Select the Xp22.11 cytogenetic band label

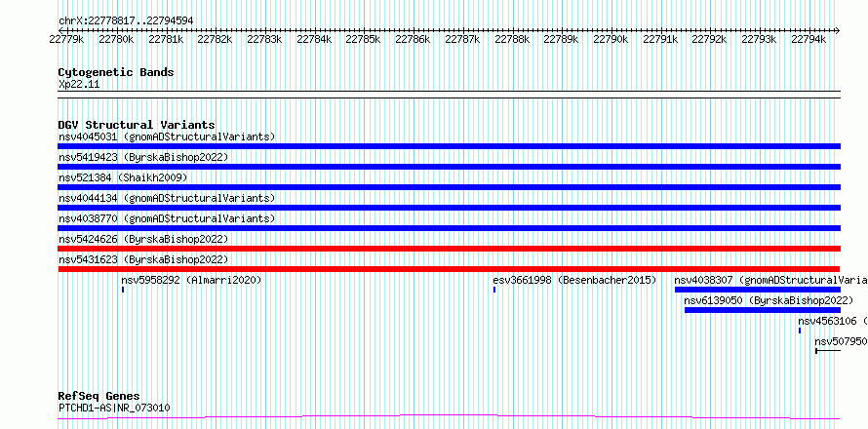(x=79, y=84)
